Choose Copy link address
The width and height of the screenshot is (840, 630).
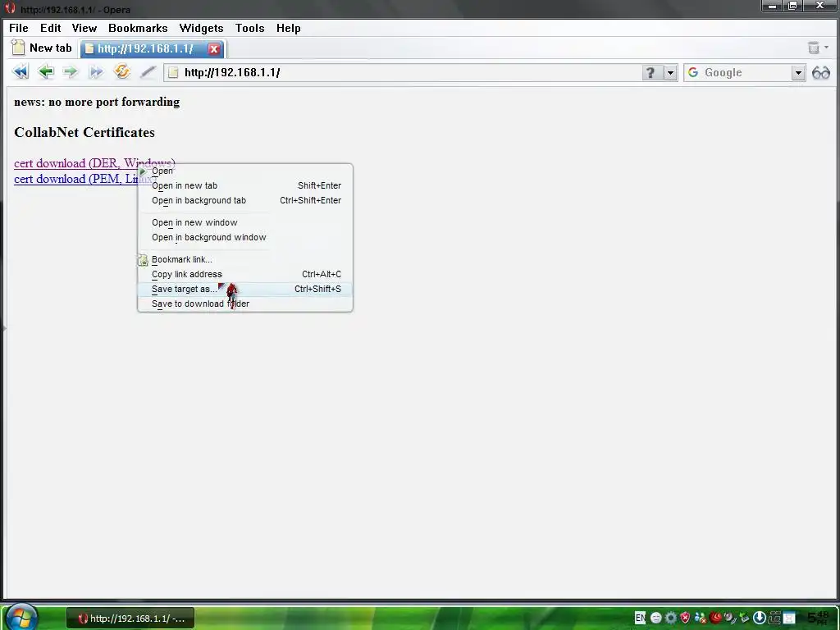[x=244, y=274]
